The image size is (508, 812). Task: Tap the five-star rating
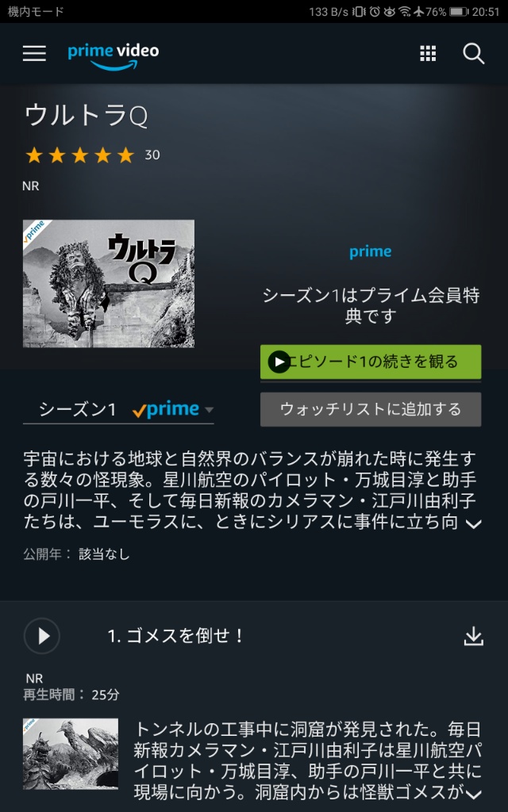click(x=80, y=155)
